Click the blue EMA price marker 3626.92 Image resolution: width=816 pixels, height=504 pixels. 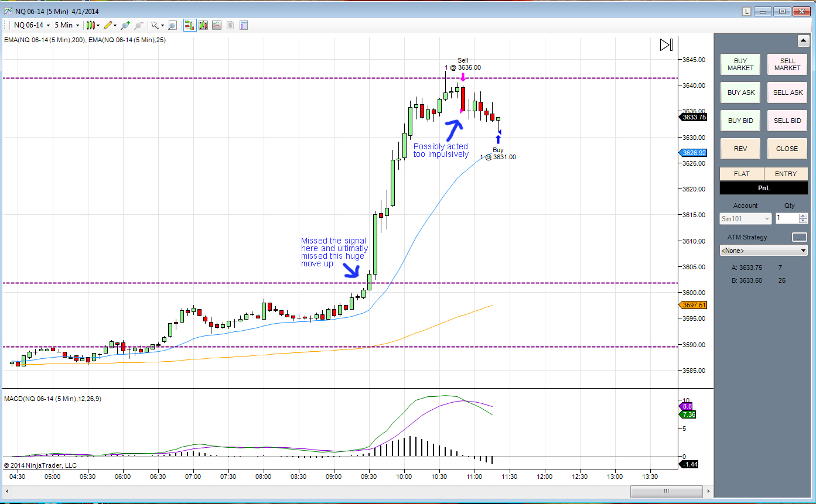(x=694, y=153)
